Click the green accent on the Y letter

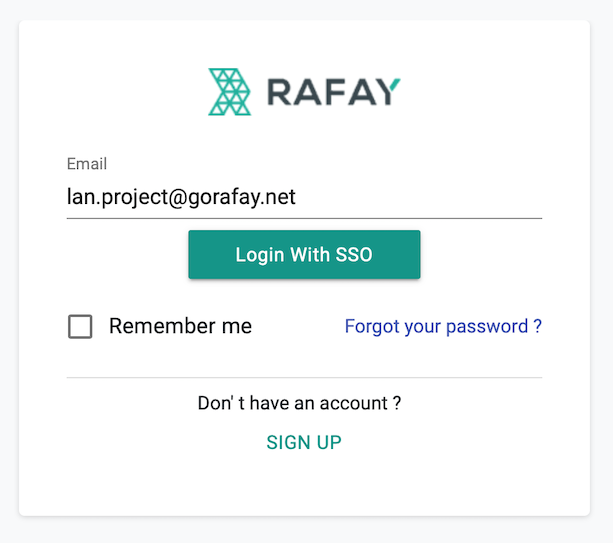pos(395,84)
